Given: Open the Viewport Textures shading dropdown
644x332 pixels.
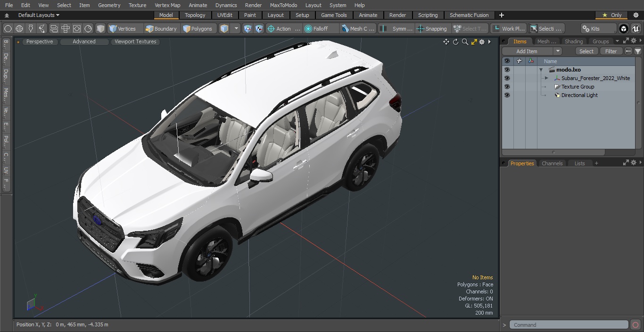Looking at the screenshot, I should 135,42.
